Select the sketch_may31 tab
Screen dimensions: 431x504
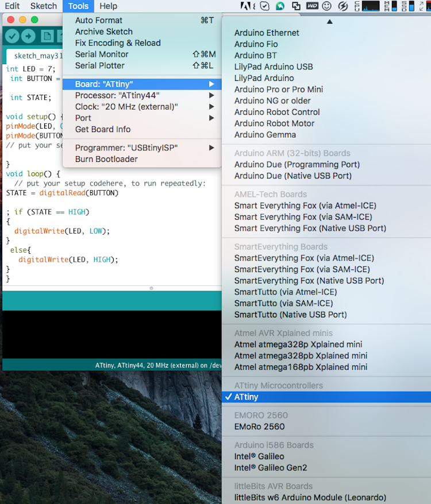click(34, 56)
